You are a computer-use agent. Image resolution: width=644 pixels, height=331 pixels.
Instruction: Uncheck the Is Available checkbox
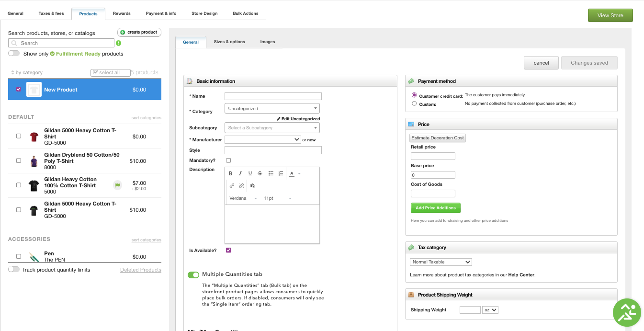click(x=228, y=251)
